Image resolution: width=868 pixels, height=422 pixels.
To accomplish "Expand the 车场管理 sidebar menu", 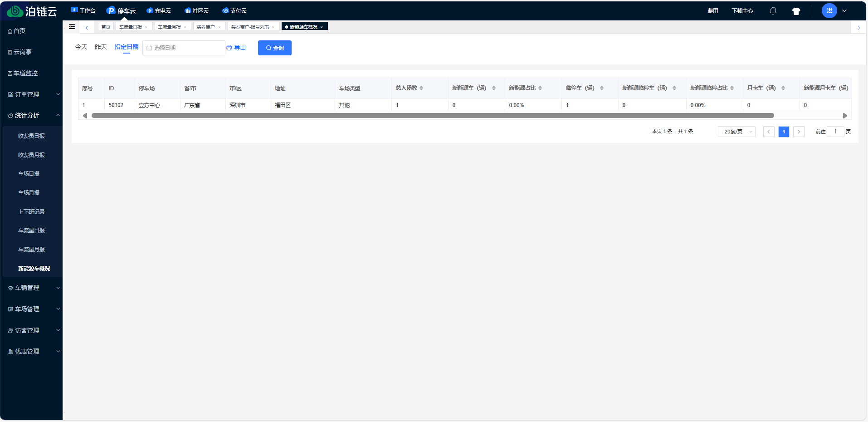I will 31,309.
